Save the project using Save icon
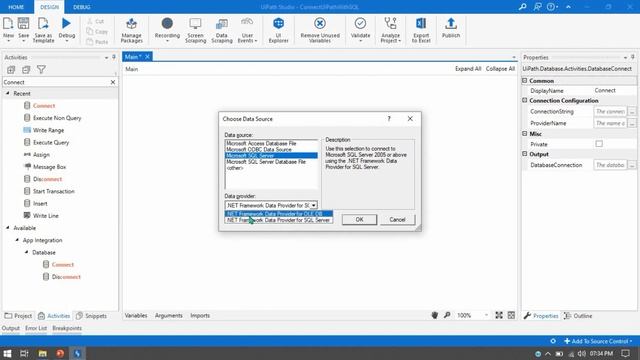The image size is (640, 360). 24,29
